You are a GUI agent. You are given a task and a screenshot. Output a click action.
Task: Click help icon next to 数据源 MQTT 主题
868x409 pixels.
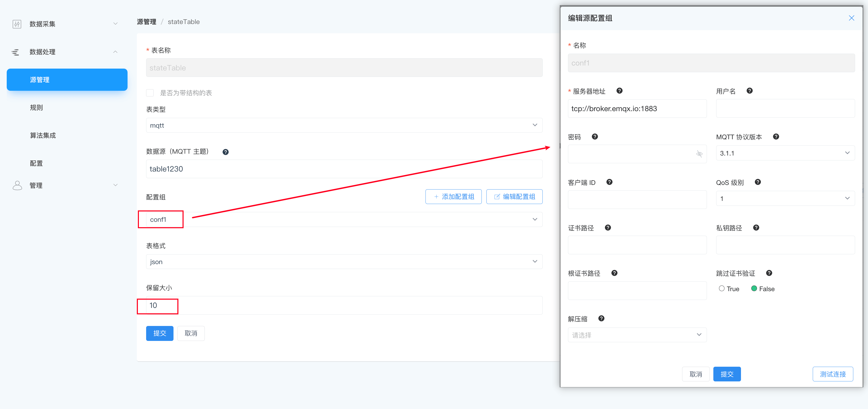225,152
